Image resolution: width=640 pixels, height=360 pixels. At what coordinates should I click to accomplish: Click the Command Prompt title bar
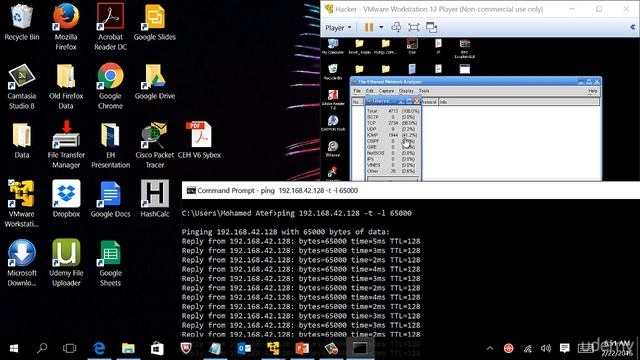click(411, 191)
